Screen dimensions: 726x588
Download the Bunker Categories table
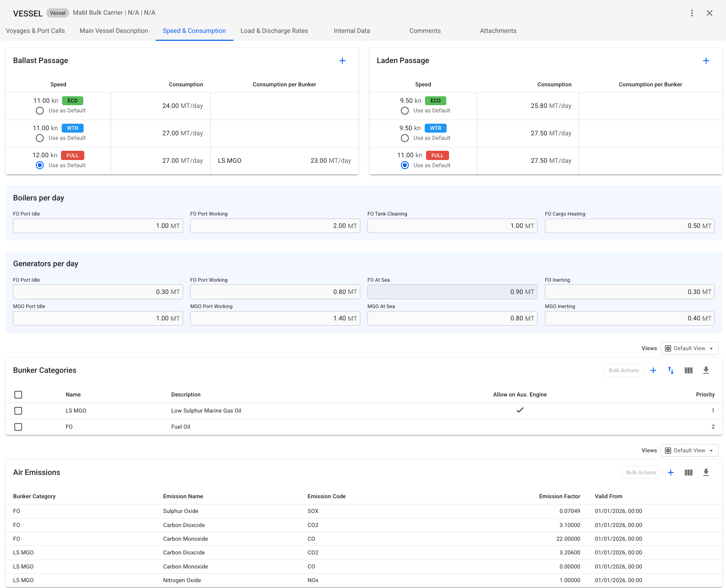point(706,370)
